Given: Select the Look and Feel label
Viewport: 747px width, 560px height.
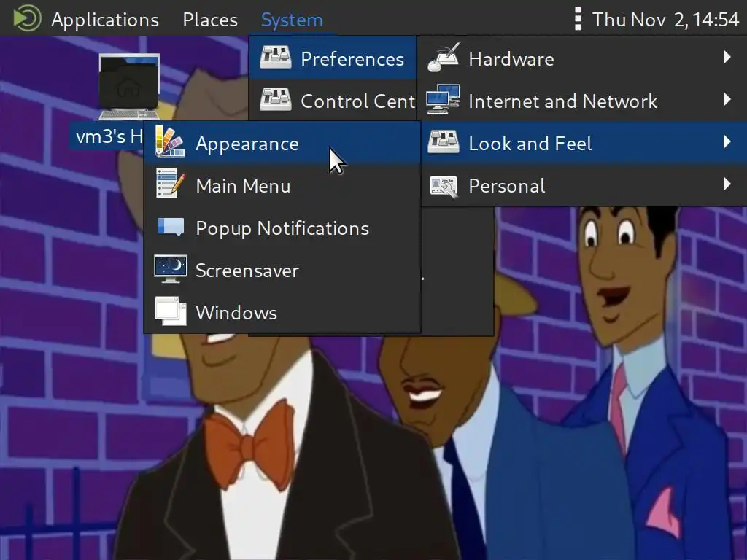Looking at the screenshot, I should tap(530, 144).
